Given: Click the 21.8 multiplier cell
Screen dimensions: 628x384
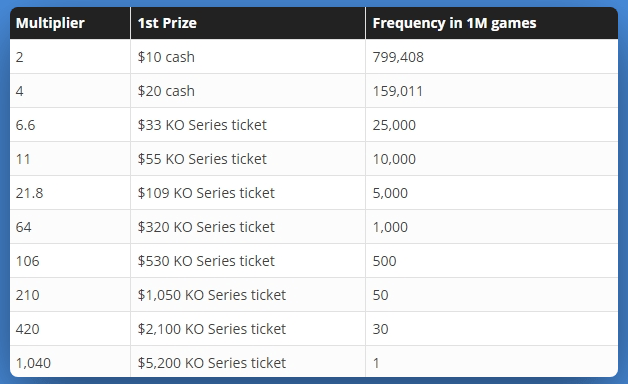Looking at the screenshot, I should tap(70, 193).
